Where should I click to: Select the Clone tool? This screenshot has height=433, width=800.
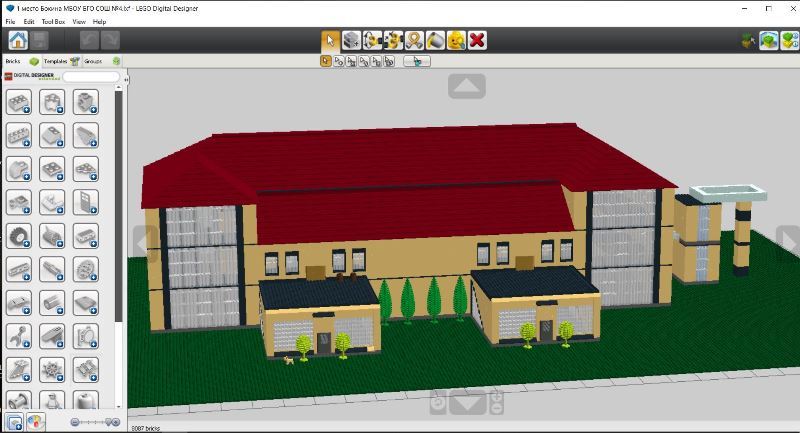pos(351,40)
